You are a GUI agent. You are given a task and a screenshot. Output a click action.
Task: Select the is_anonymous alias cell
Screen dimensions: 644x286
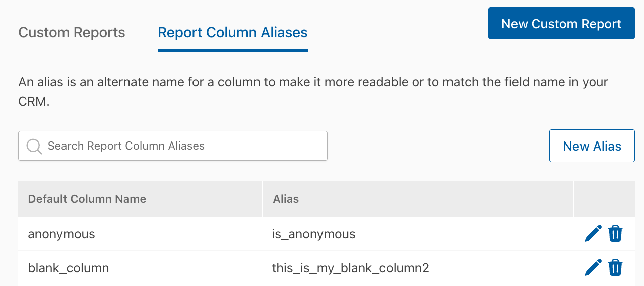click(418, 234)
